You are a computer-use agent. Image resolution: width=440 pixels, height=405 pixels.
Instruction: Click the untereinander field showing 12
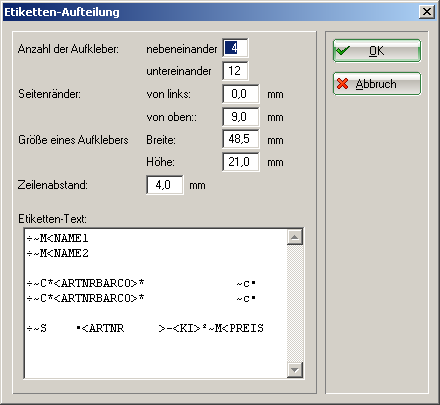(x=235, y=71)
